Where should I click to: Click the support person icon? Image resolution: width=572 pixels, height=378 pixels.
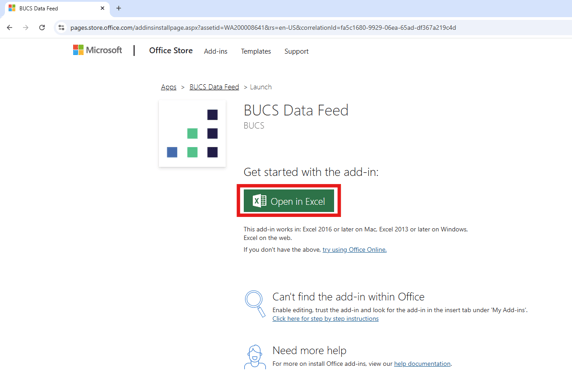255,357
